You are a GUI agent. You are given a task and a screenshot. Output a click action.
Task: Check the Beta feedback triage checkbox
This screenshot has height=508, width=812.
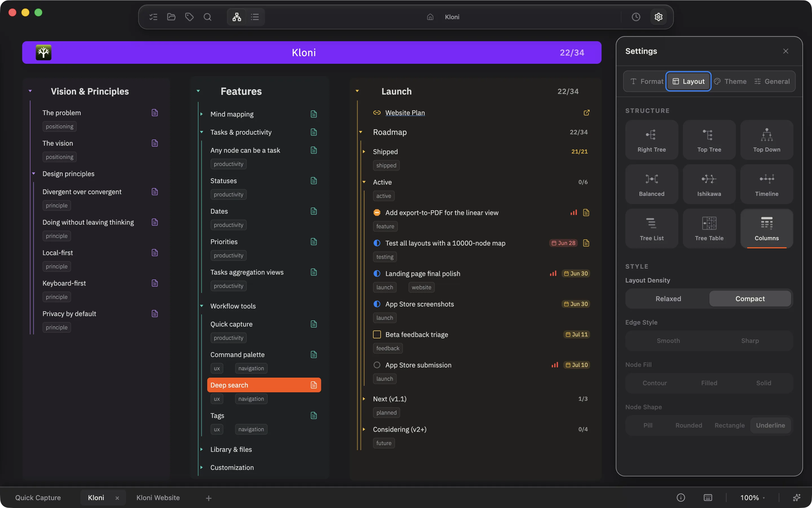coord(377,334)
